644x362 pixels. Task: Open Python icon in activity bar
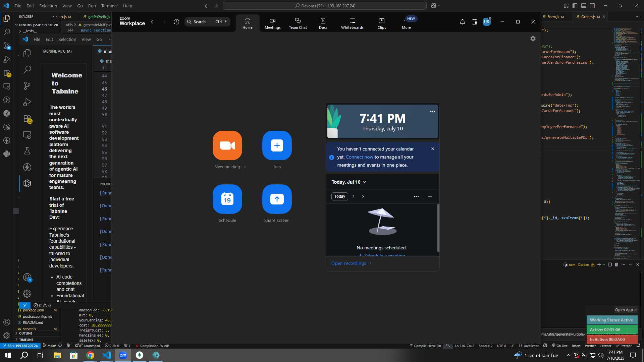[7, 154]
